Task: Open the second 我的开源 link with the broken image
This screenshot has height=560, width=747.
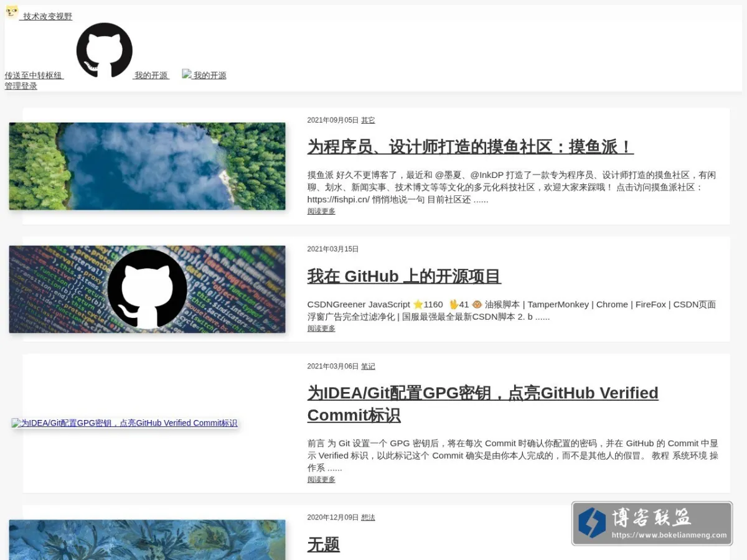Action: tap(210, 75)
